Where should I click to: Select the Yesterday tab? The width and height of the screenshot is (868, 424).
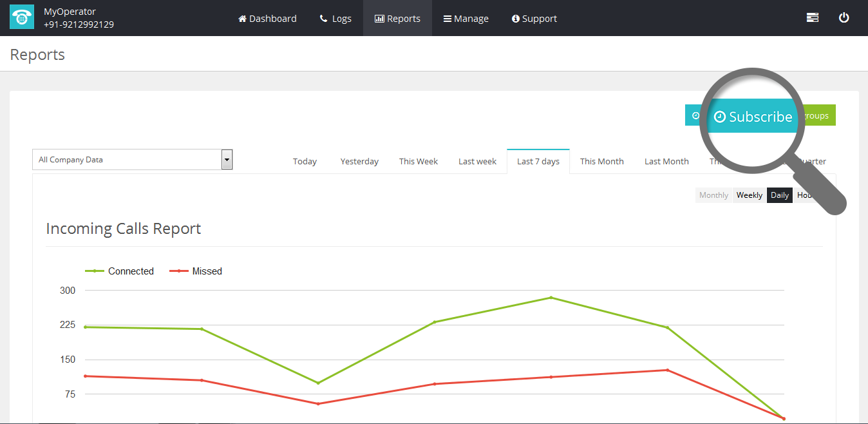pyautogui.click(x=359, y=162)
